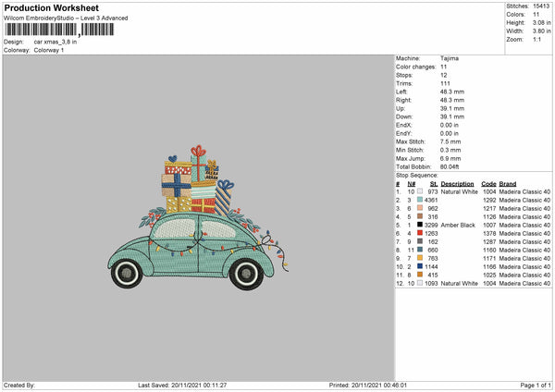Click the Machine value Tajima
The height and width of the screenshot is (392, 555).
(x=450, y=58)
